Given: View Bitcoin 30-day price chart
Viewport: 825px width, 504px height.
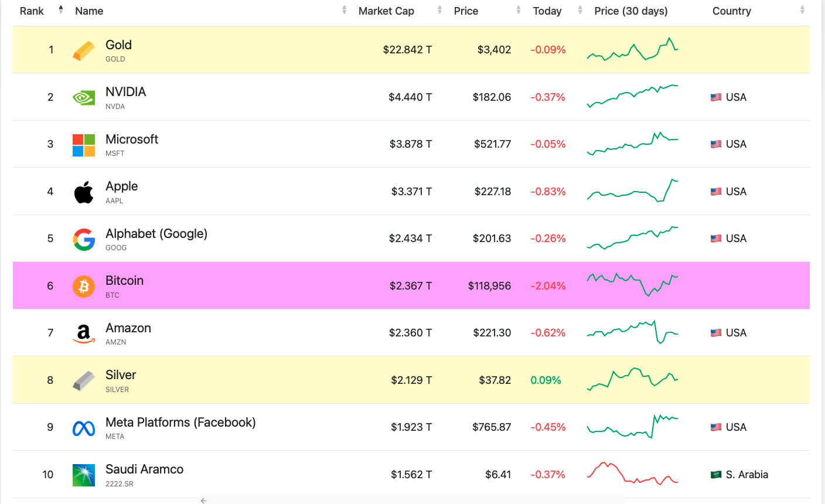Looking at the screenshot, I should point(633,285).
